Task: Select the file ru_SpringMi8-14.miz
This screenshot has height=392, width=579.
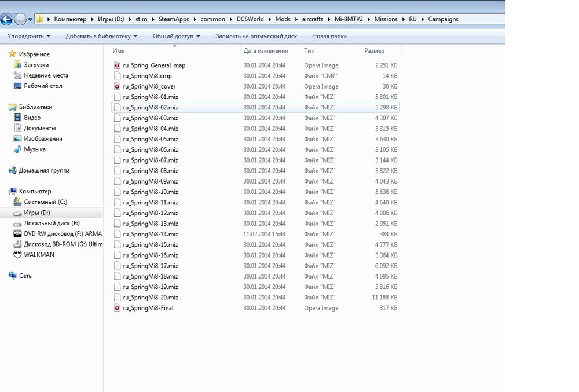Action: tap(151, 234)
